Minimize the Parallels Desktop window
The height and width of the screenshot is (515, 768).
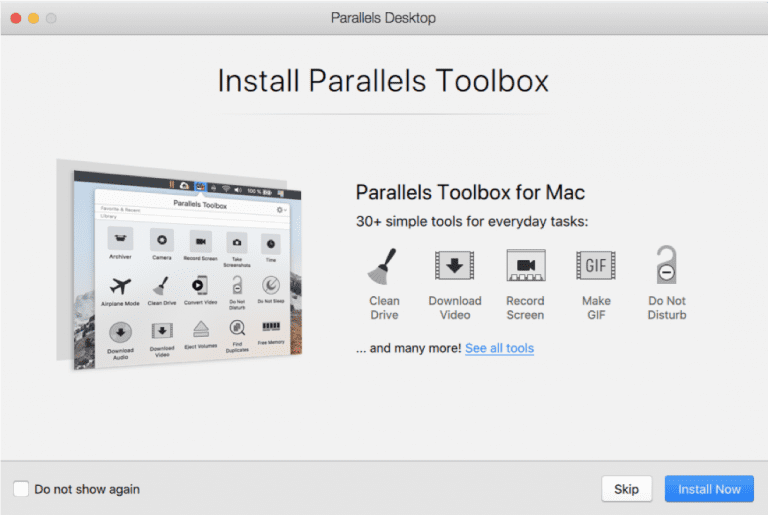coord(33,19)
